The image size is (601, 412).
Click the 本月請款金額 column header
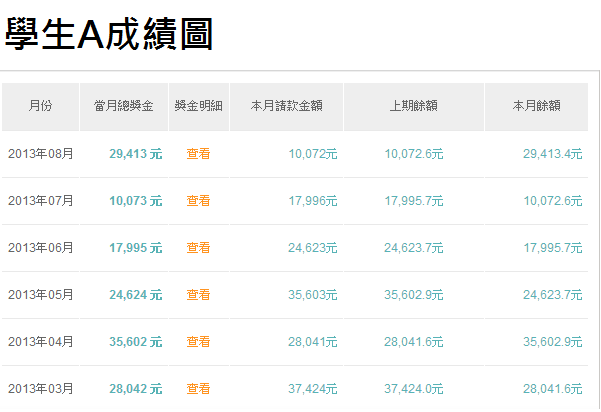click(286, 105)
